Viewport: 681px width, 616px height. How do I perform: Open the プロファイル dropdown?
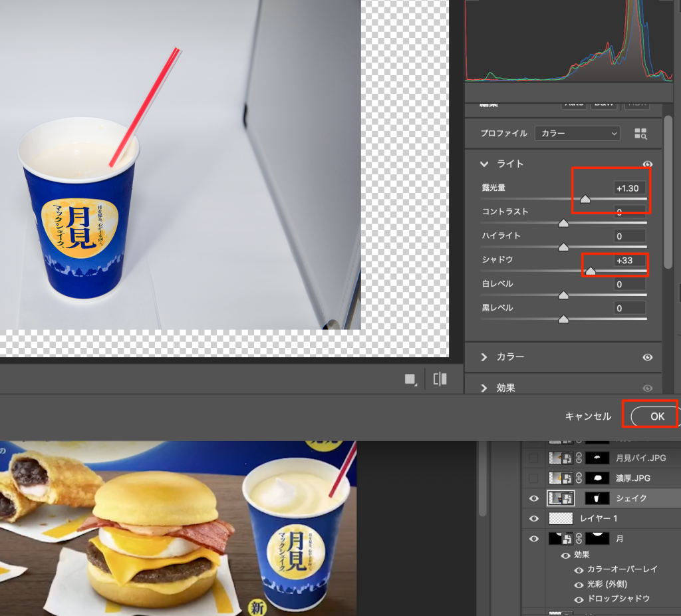[577, 134]
